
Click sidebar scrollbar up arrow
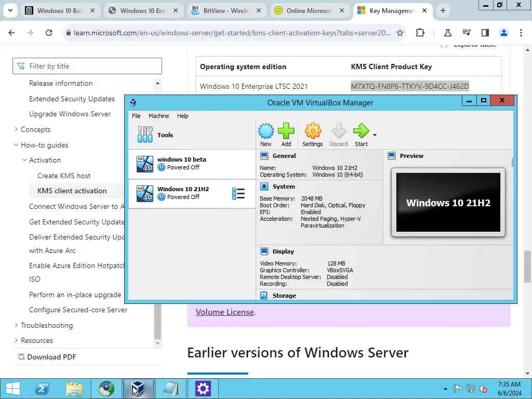(157, 84)
